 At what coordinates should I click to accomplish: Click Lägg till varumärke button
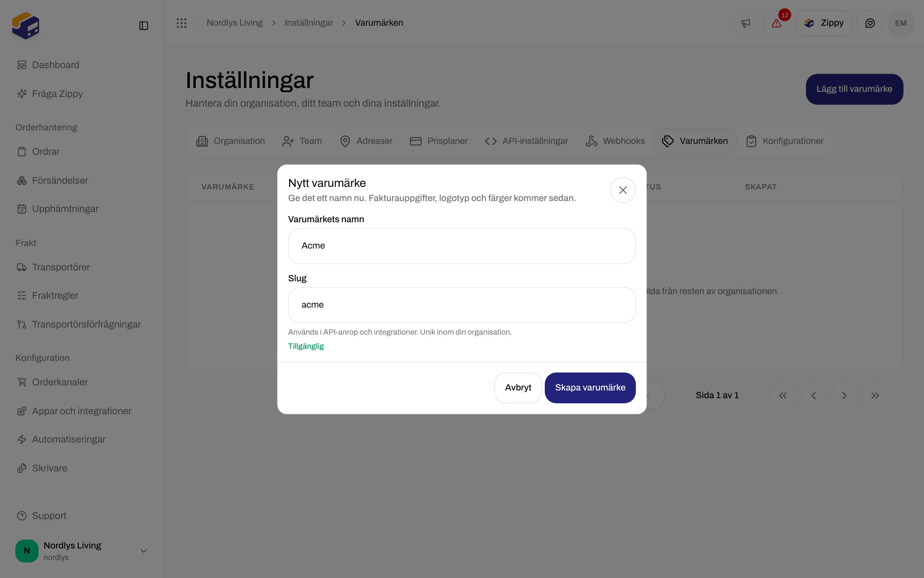(854, 89)
